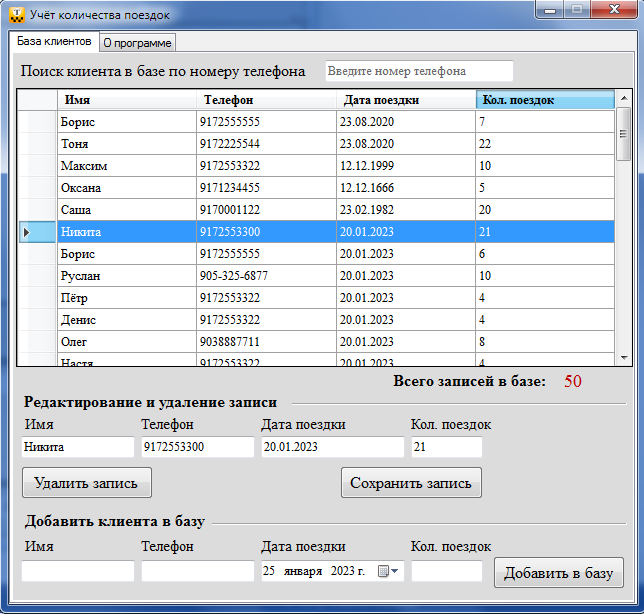Screen dimensions: 644x614
Task: Click the Руслан phone number cell
Action: click(x=266, y=276)
